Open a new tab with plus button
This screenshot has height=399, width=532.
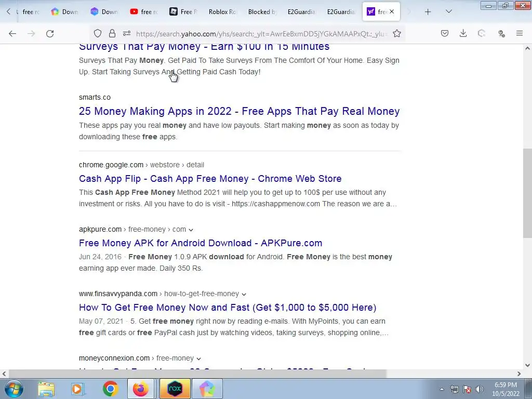pos(428,12)
